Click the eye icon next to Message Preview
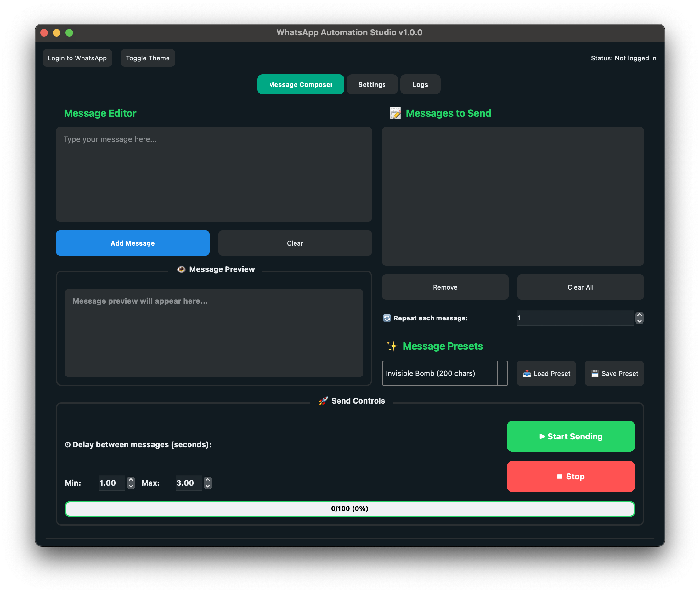This screenshot has width=700, height=593. (181, 269)
